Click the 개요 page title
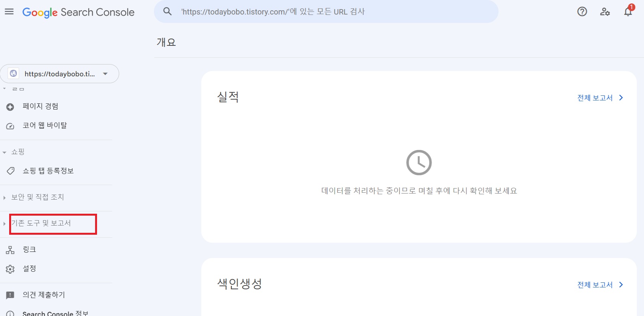Viewport: 644px width, 316px height. [x=166, y=42]
